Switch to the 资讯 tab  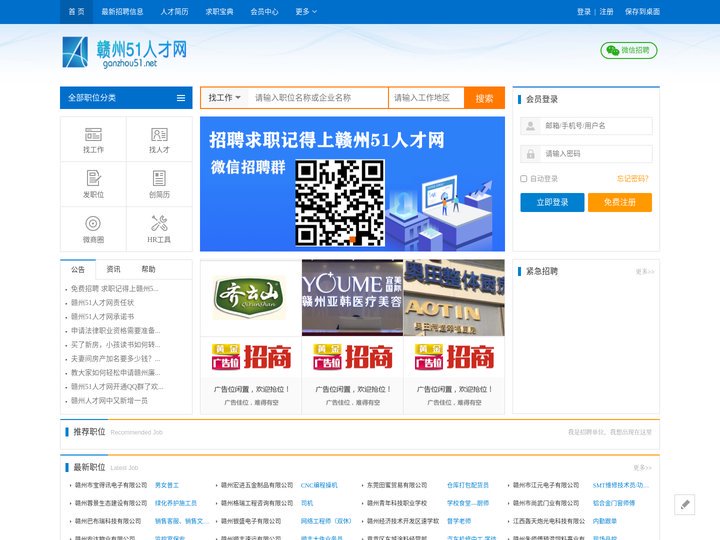(113, 270)
